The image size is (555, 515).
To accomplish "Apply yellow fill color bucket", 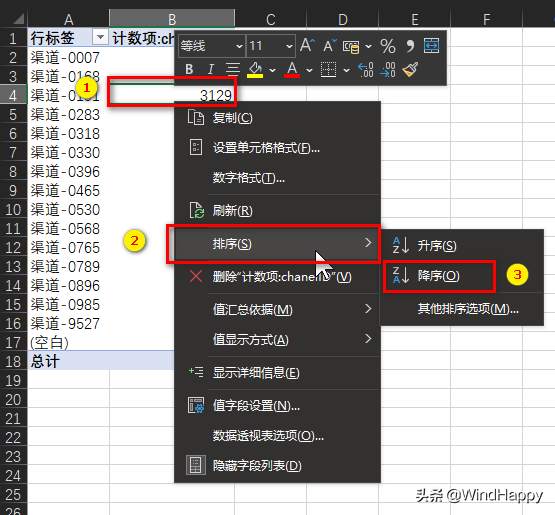I will [x=255, y=70].
